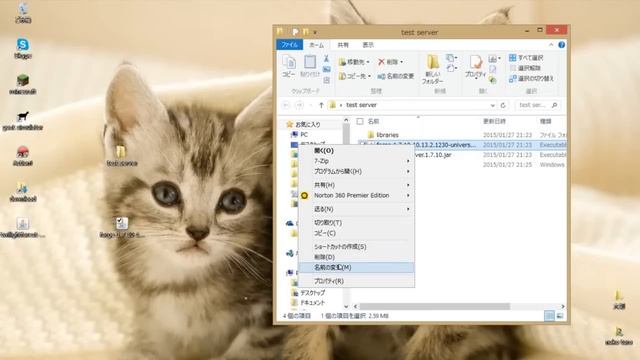Create a new folder with 新しいフォルダー

point(433,69)
